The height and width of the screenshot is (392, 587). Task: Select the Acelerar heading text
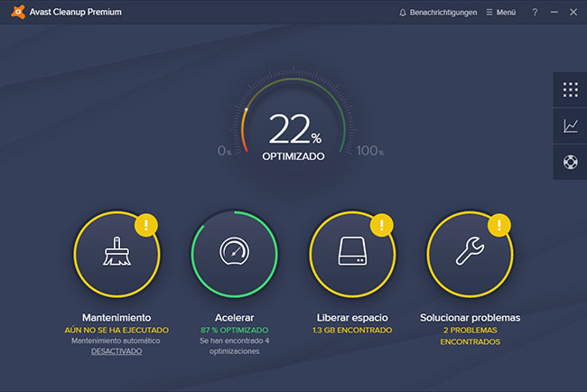click(235, 318)
